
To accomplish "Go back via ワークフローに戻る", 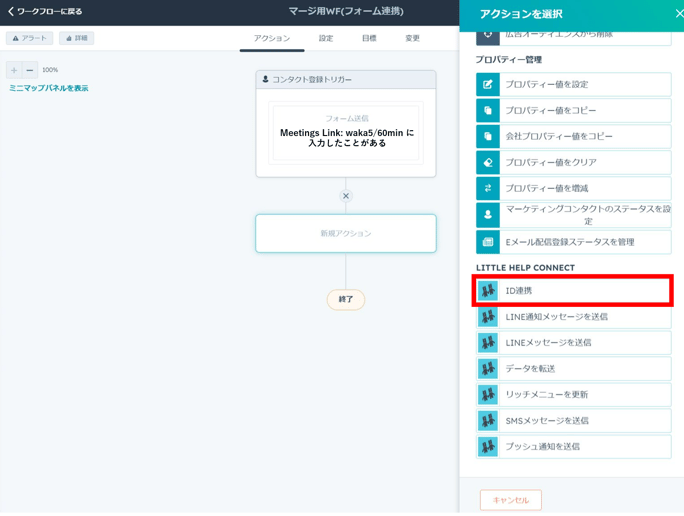I will tap(46, 12).
